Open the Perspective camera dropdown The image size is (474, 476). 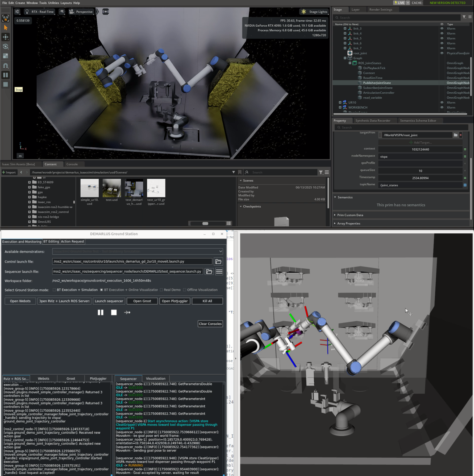pyautogui.click(x=81, y=11)
